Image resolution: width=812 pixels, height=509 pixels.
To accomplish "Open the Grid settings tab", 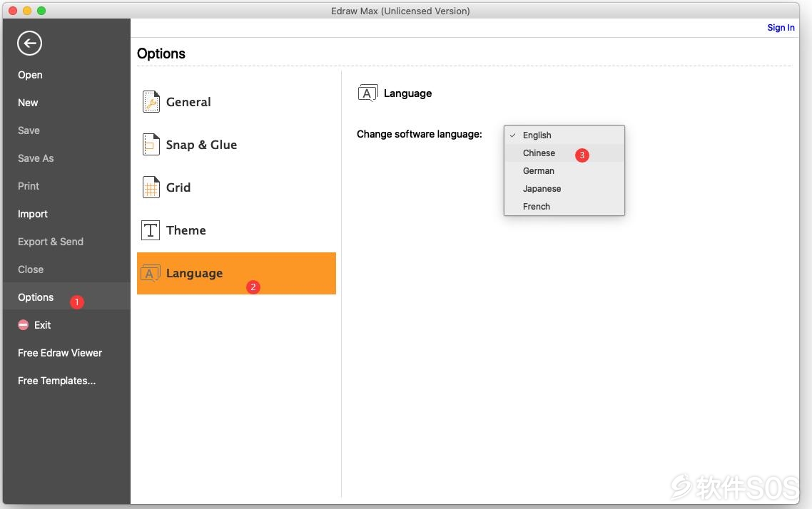I will 236,187.
